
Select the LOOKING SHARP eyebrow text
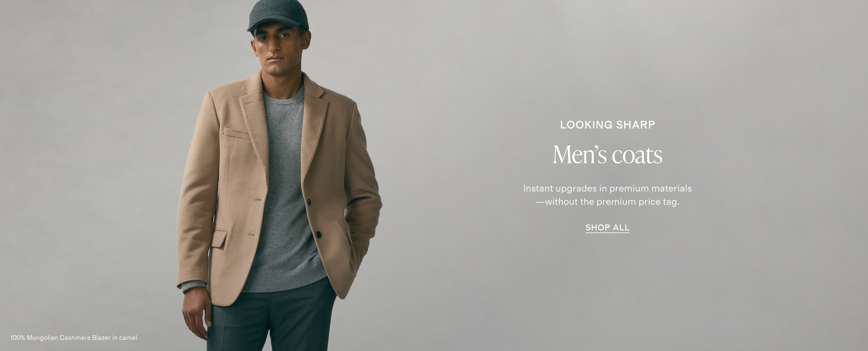608,125
